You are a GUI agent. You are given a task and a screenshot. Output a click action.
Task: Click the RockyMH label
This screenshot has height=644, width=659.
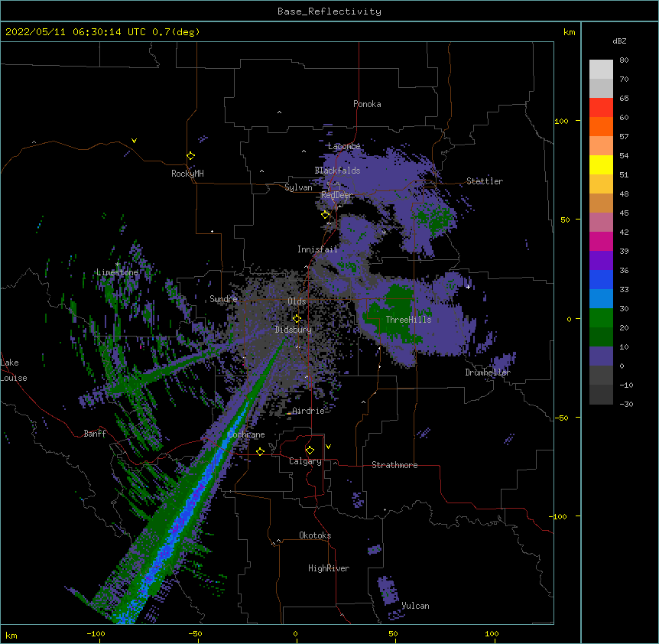pos(187,174)
